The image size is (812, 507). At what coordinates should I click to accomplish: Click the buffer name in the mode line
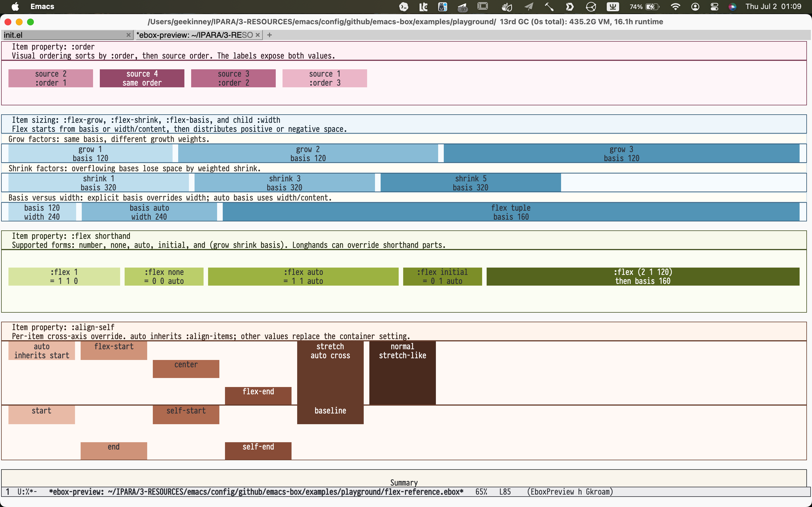pyautogui.click(x=256, y=492)
